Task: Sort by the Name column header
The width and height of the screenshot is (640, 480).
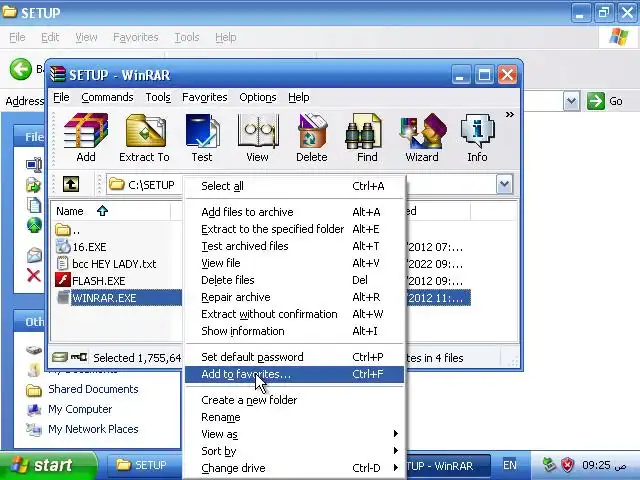Action: [112, 211]
